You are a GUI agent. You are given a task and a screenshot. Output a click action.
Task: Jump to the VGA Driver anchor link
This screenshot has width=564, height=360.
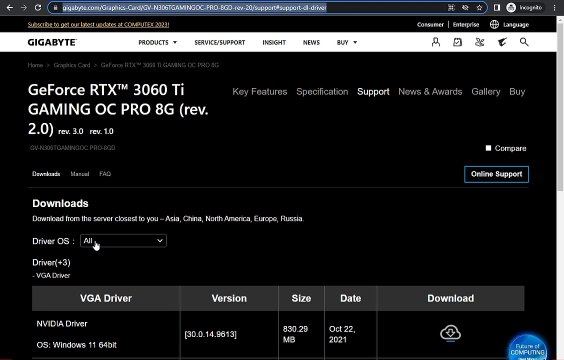(51, 275)
